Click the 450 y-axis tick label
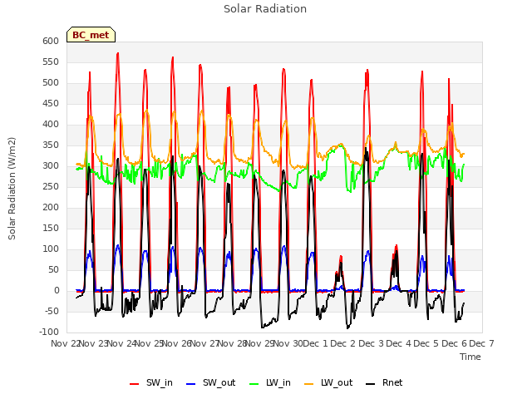The image size is (532, 399). pyautogui.click(x=51, y=103)
